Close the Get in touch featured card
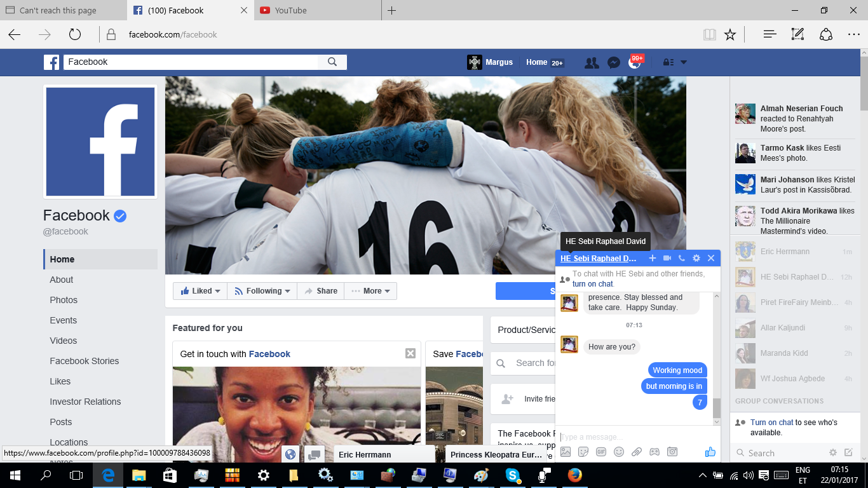 (410, 353)
